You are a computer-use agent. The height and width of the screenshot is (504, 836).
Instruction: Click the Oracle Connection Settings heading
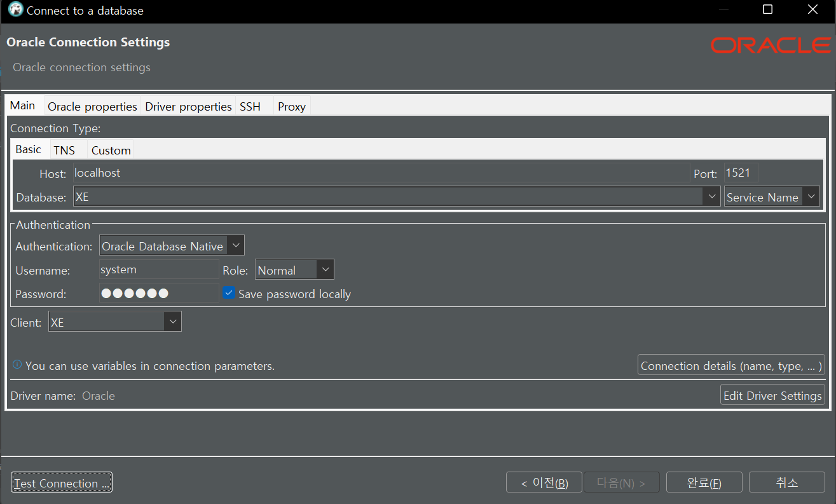tap(88, 43)
